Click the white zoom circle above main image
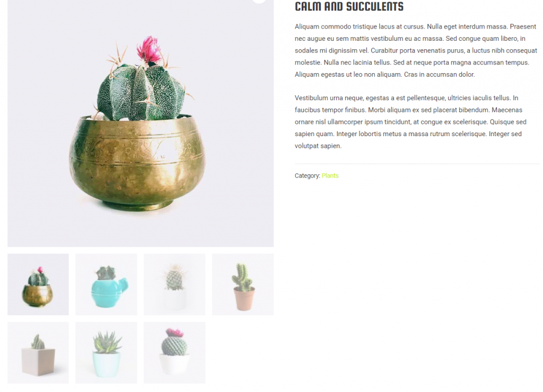This screenshot has width=543, height=392. tap(259, 1)
